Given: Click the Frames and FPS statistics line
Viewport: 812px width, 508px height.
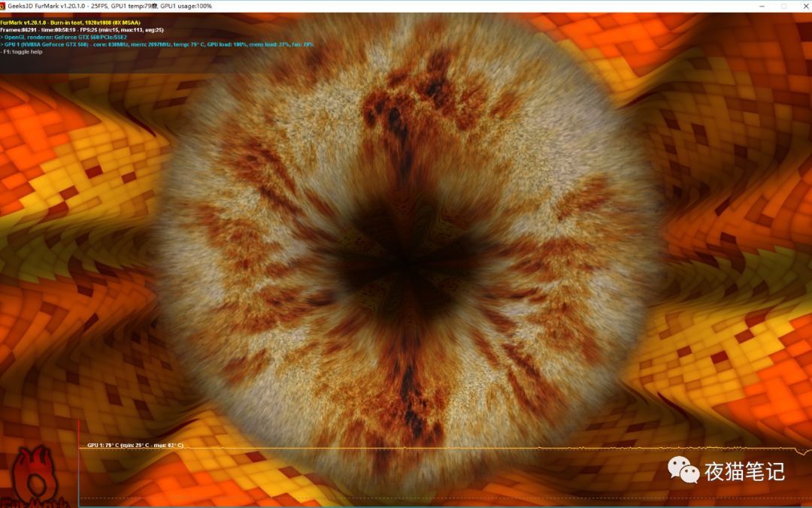Looking at the screenshot, I should [81, 30].
